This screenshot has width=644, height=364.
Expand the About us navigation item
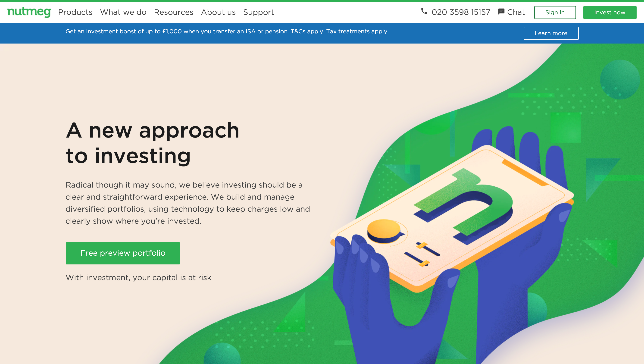coord(218,12)
